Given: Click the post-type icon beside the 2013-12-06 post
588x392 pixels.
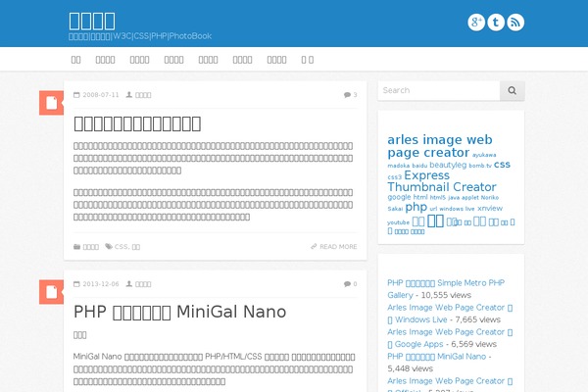Looking at the screenshot, I should tap(51, 292).
